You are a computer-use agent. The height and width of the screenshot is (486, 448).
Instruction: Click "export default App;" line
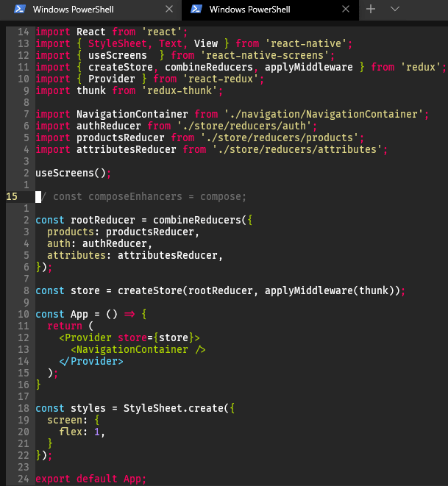point(90,479)
